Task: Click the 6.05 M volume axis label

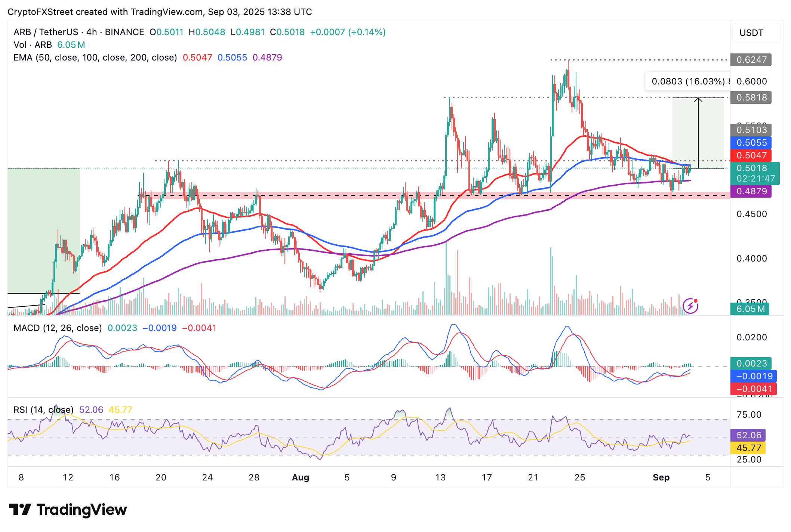Action: pos(750,309)
